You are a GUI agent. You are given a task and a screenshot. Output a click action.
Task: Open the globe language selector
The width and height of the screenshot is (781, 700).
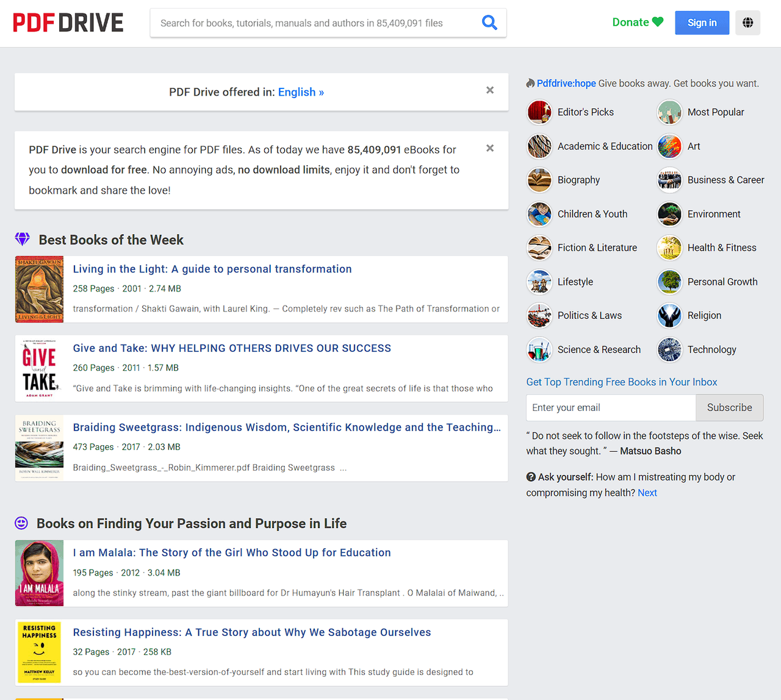point(747,23)
